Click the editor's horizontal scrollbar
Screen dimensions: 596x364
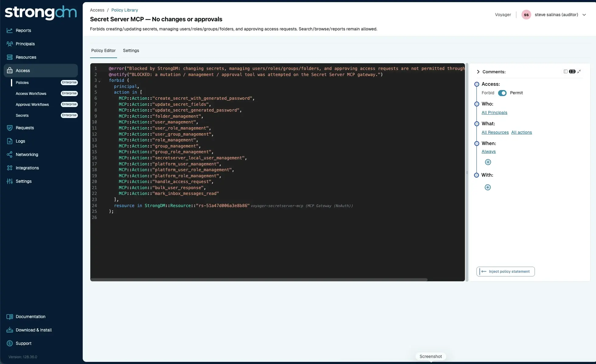(x=259, y=279)
